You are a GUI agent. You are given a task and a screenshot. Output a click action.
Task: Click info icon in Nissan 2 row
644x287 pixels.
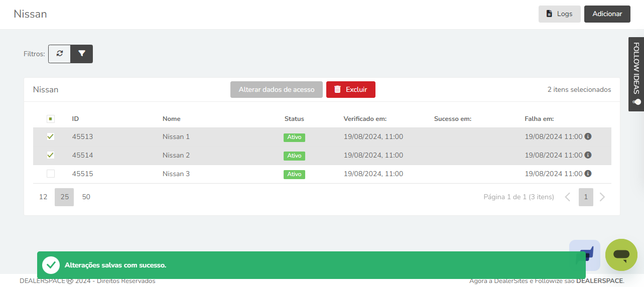pyautogui.click(x=588, y=155)
